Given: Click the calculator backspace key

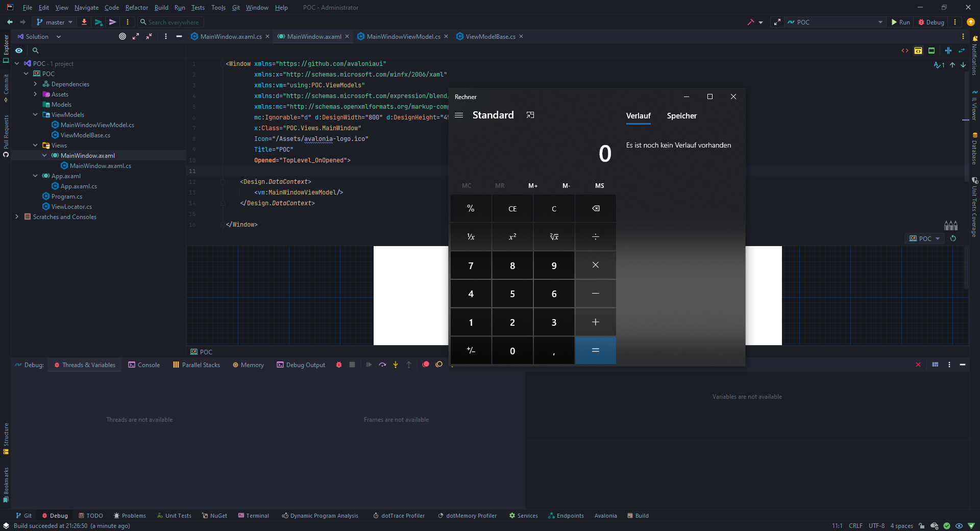Looking at the screenshot, I should [x=596, y=209].
